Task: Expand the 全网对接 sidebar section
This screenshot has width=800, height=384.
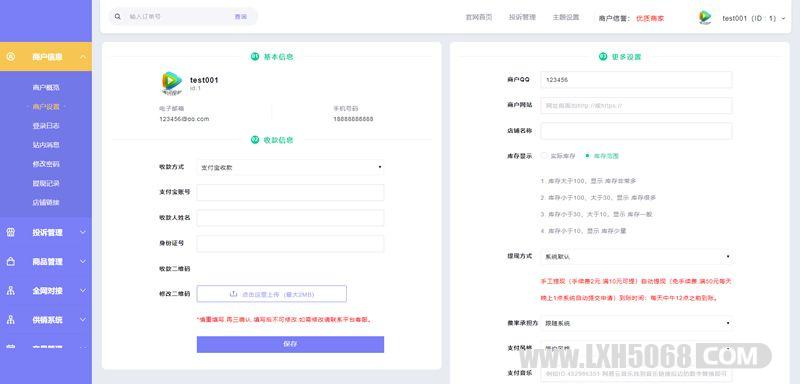Action: tap(83, 291)
